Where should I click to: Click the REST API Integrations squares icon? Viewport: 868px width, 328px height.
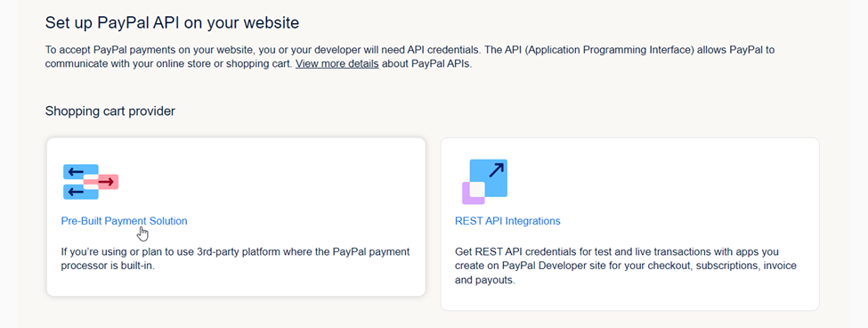(x=485, y=182)
